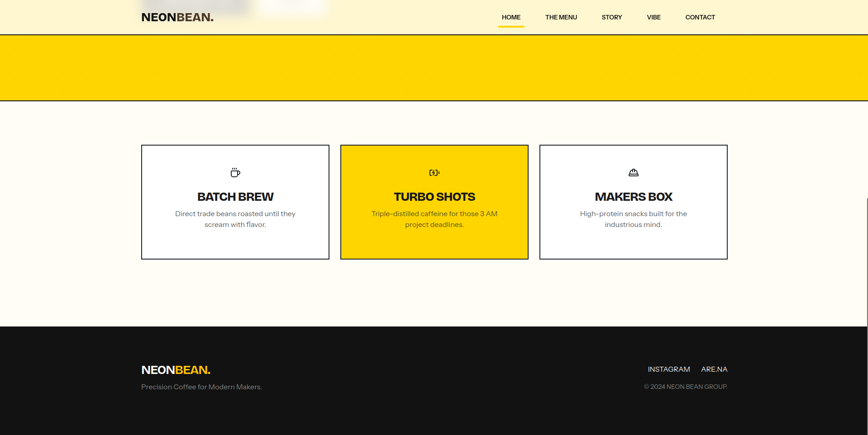Select VIBE in the navigation bar
Viewport: 868px width, 435px height.
[653, 17]
